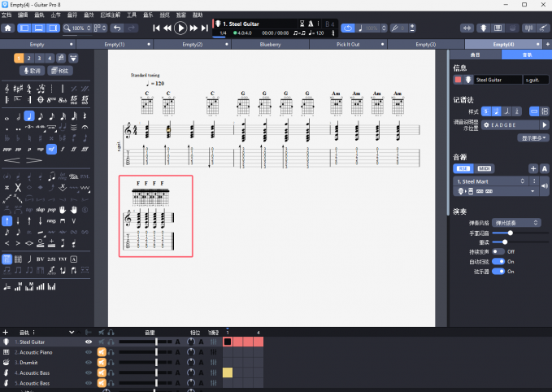Click the MIDI sound mode button
The height and width of the screenshot is (392, 552).
pyautogui.click(x=484, y=168)
